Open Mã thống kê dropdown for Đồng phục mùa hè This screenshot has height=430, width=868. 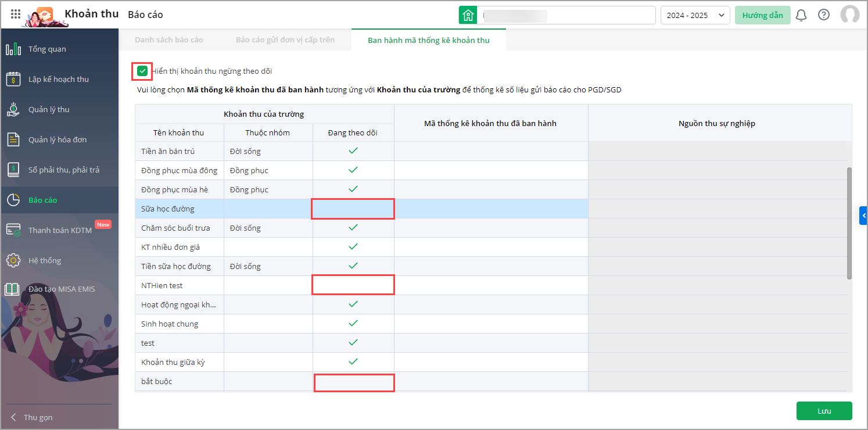pos(491,189)
